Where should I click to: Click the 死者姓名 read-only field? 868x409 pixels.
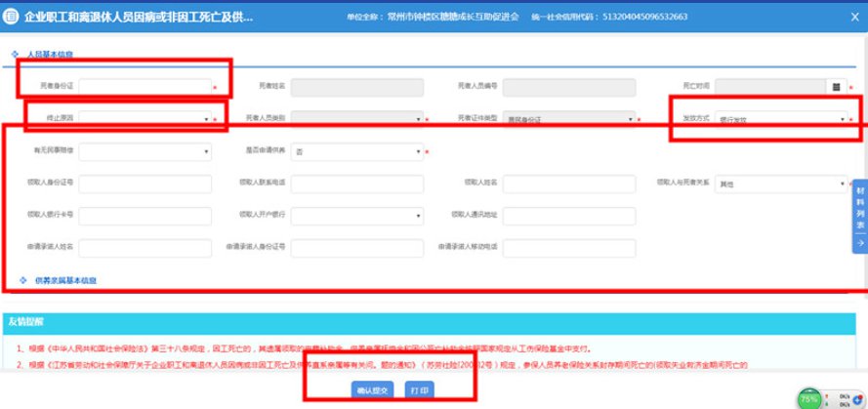click(x=357, y=88)
